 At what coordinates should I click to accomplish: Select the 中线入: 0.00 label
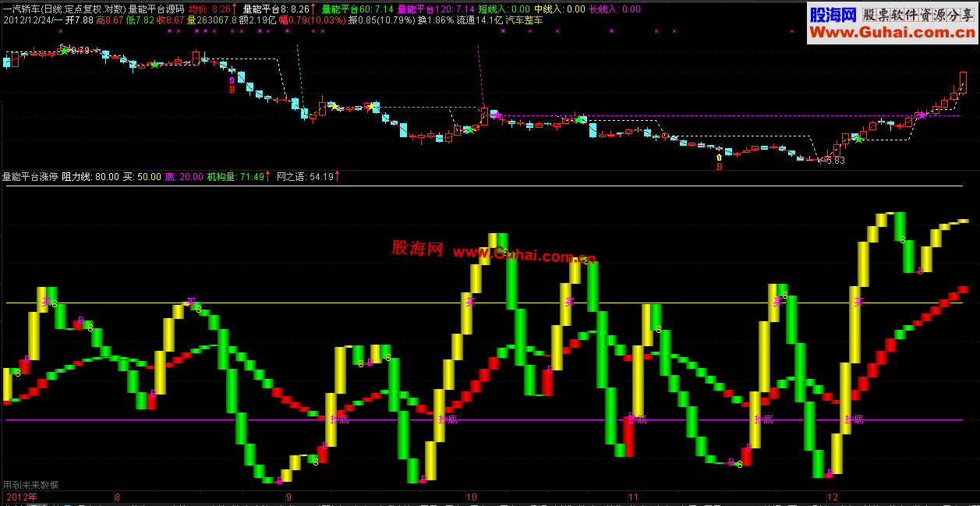(559, 9)
